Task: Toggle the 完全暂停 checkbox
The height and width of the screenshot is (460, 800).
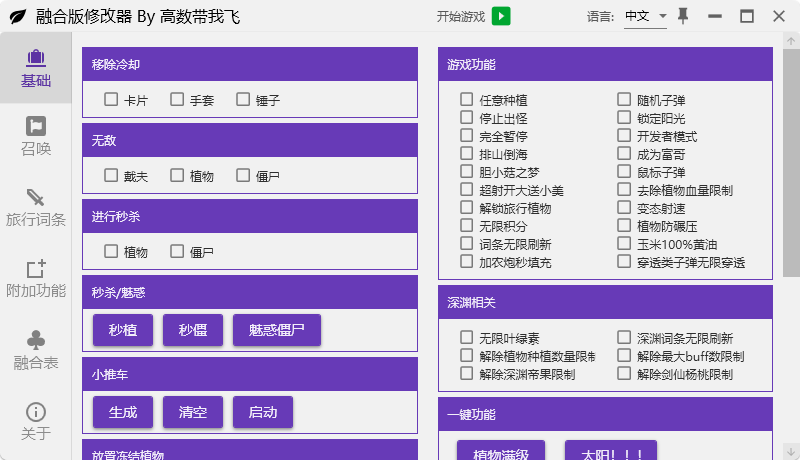Action: (466, 135)
